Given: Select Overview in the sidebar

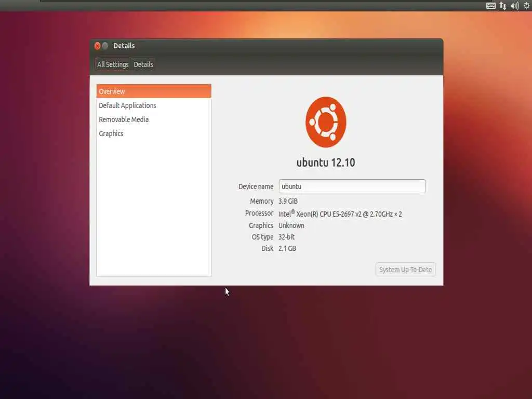Looking at the screenshot, I should pyautogui.click(x=154, y=91).
